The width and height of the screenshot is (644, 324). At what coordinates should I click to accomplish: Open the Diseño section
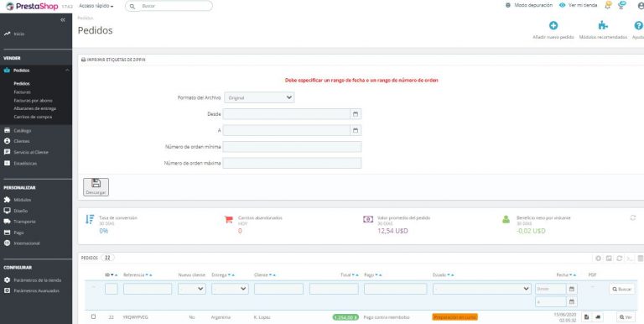[x=20, y=211]
